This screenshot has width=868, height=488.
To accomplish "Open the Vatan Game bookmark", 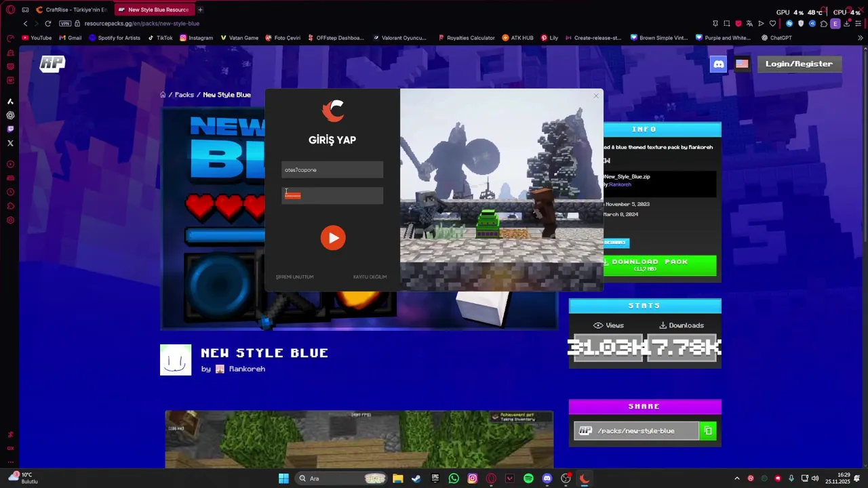I will click(239, 38).
